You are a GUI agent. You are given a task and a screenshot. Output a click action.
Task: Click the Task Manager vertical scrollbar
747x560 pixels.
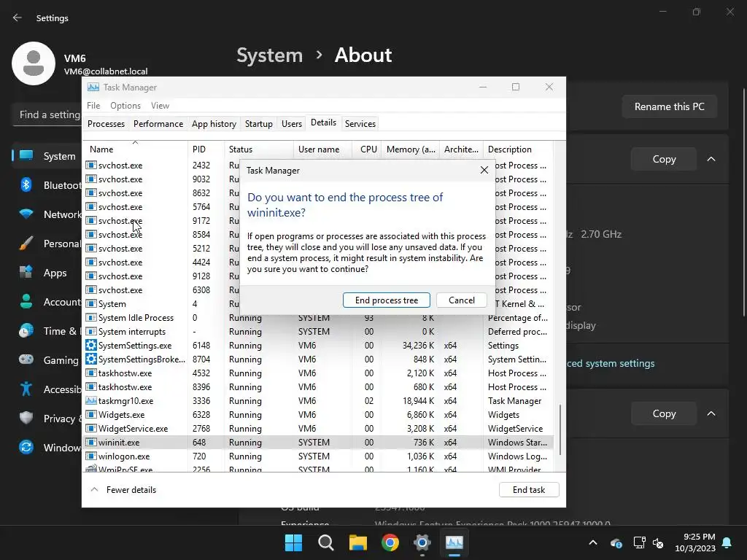(560, 429)
